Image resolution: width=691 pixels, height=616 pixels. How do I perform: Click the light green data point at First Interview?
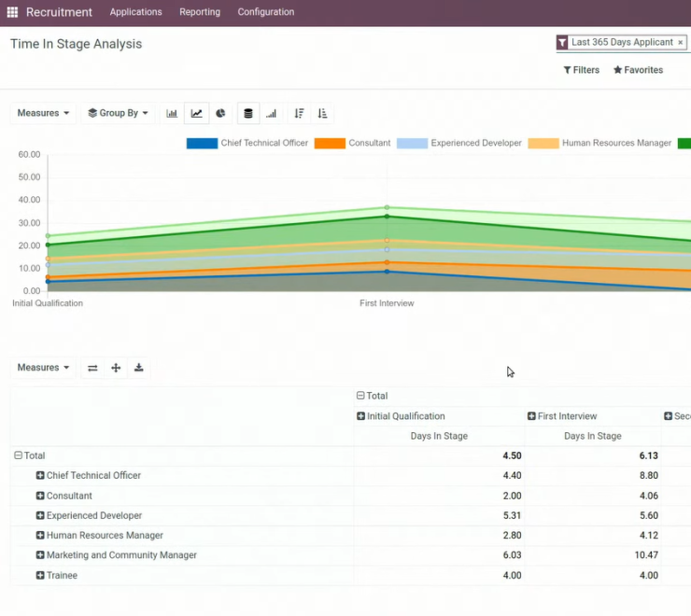[387, 207]
